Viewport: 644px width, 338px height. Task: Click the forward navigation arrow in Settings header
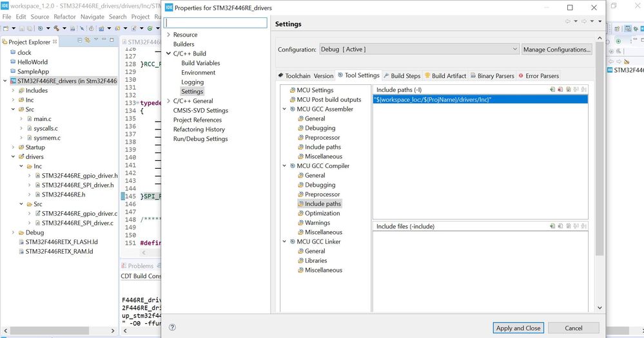point(584,21)
